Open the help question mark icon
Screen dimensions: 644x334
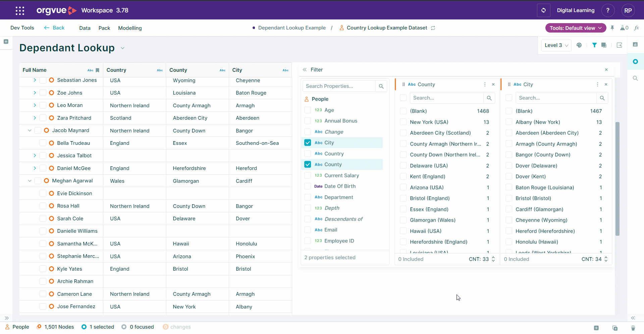(x=608, y=10)
